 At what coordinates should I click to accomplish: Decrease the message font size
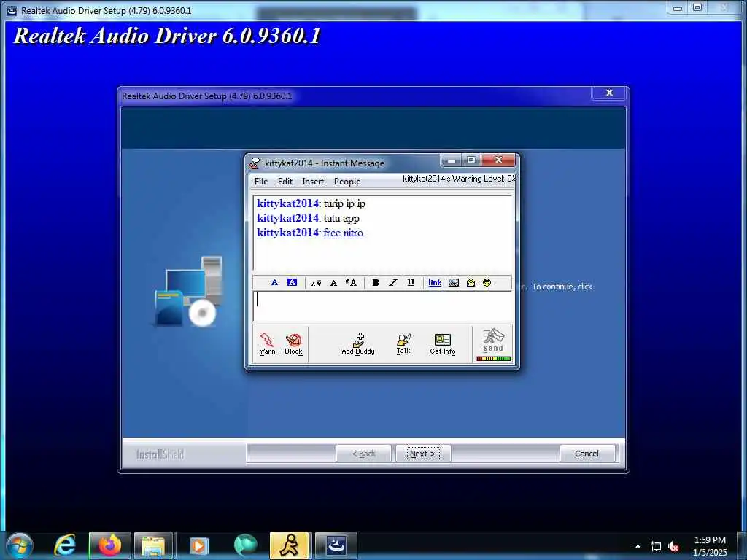pos(316,283)
